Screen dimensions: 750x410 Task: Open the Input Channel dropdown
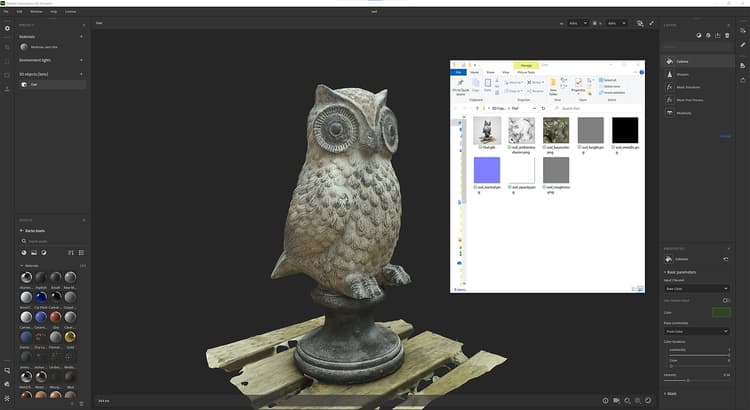click(x=697, y=288)
